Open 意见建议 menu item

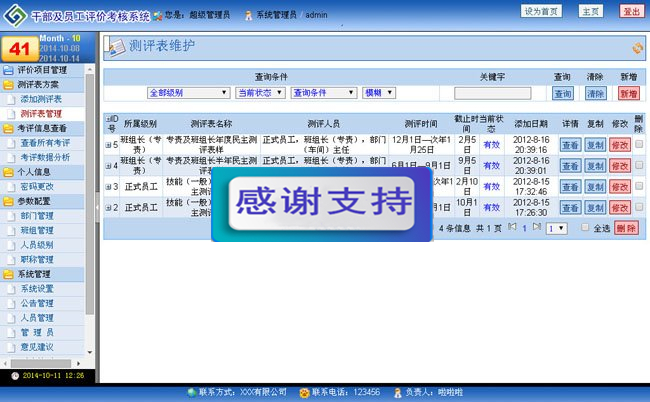point(37,347)
